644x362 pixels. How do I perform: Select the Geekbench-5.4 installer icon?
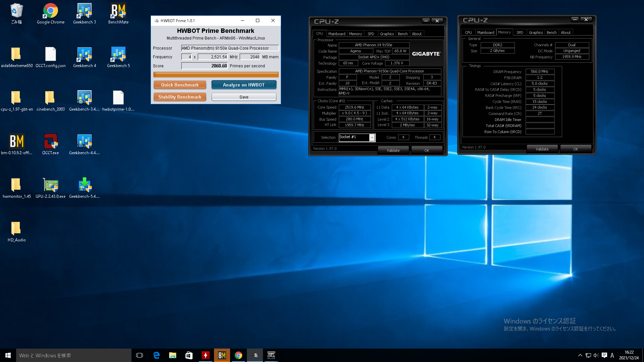[x=85, y=188]
